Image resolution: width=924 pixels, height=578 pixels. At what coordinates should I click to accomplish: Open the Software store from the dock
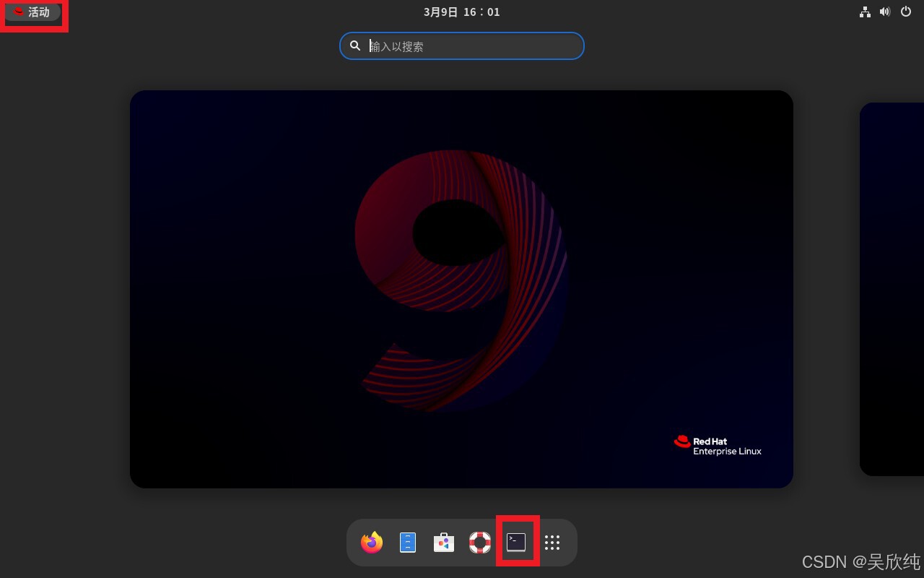[444, 543]
